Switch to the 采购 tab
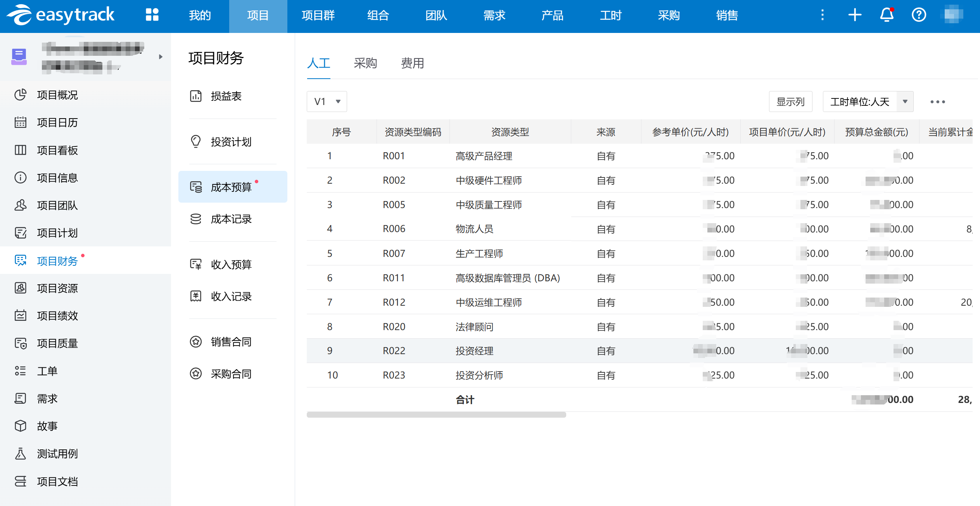Image resolution: width=980 pixels, height=506 pixels. 365,63
